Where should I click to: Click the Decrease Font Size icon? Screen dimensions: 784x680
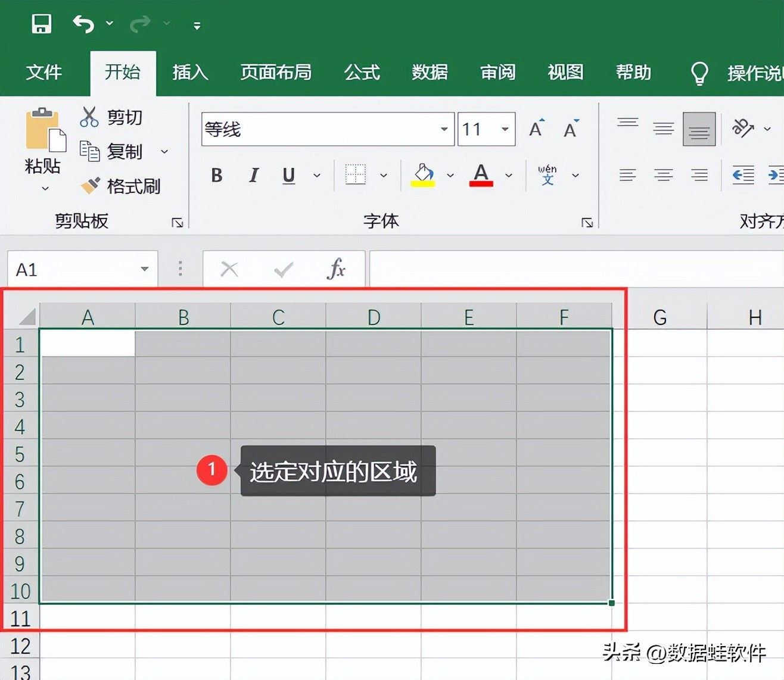[571, 129]
